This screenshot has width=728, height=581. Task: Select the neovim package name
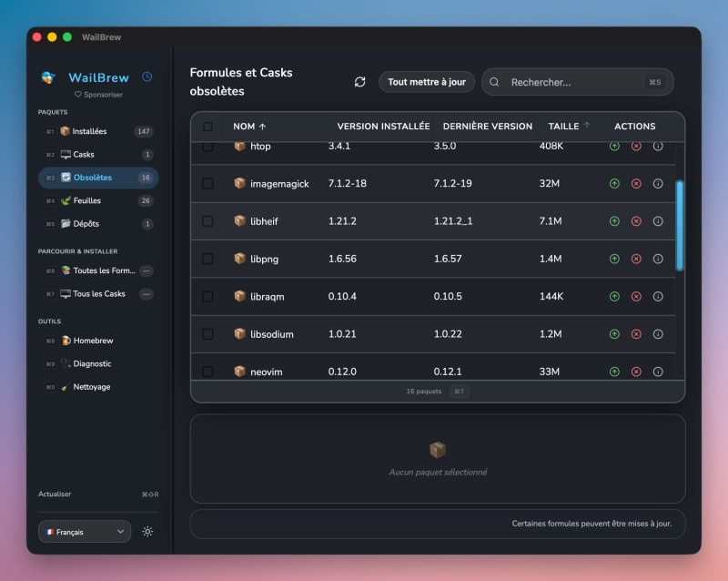click(x=267, y=372)
